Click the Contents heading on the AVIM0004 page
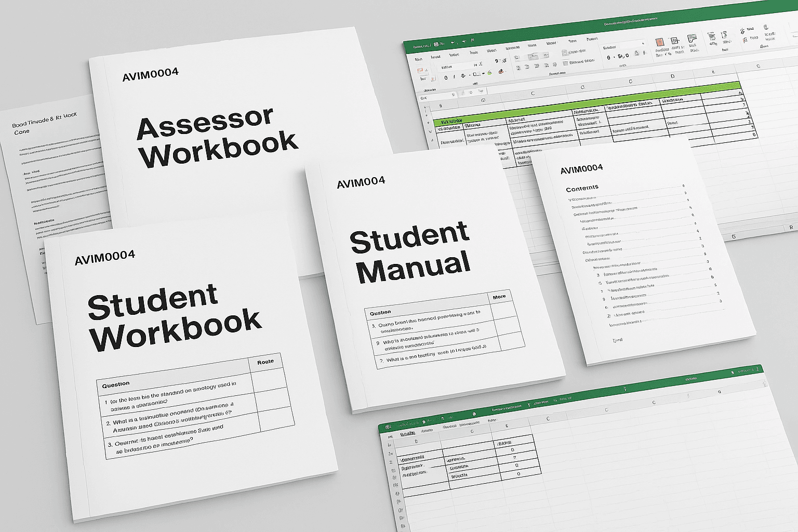 (582, 188)
